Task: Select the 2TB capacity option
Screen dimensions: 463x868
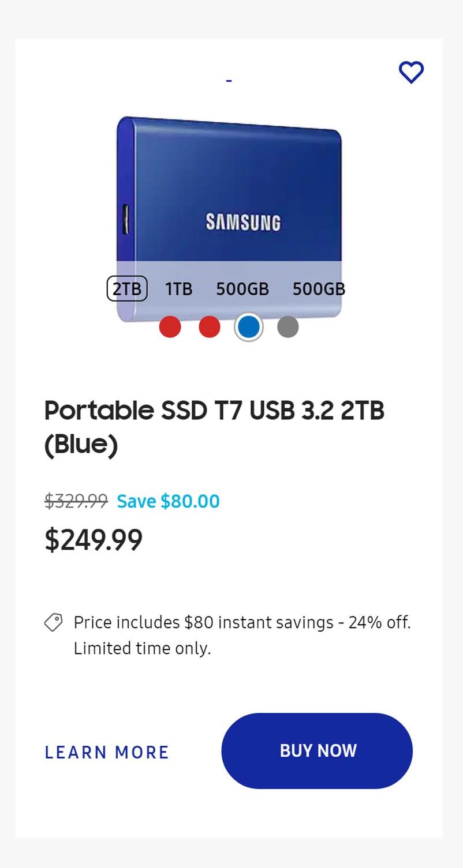Action: (127, 288)
